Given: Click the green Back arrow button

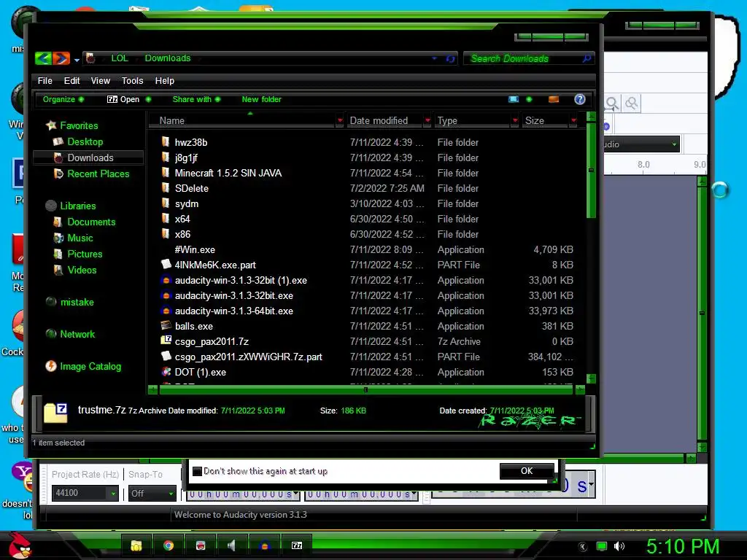Looking at the screenshot, I should coord(43,58).
